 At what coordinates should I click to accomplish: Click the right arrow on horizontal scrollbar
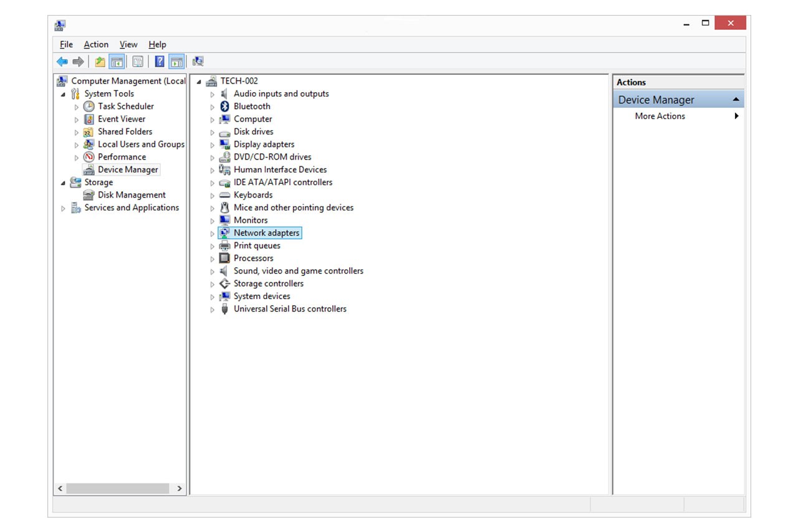click(x=180, y=488)
